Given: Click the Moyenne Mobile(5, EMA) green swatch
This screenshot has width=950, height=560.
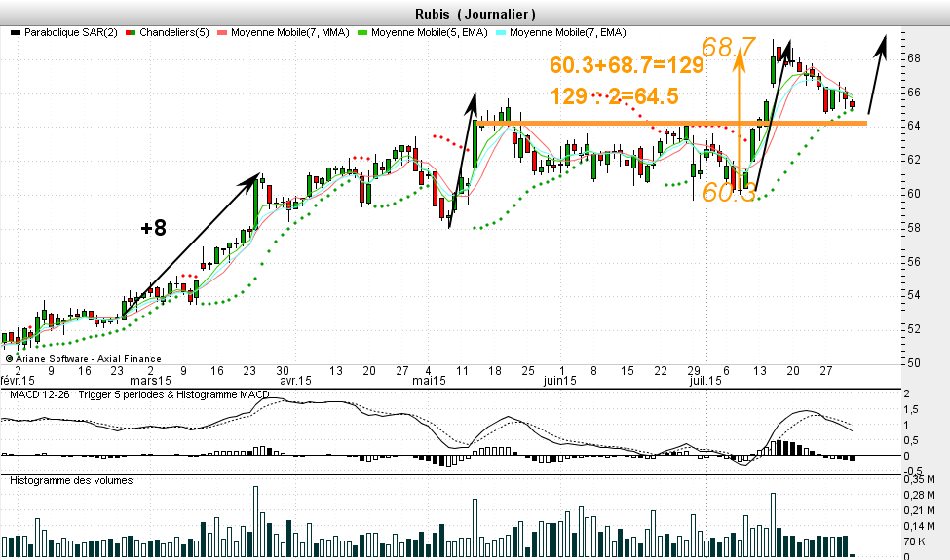Looking at the screenshot, I should coord(362,33).
